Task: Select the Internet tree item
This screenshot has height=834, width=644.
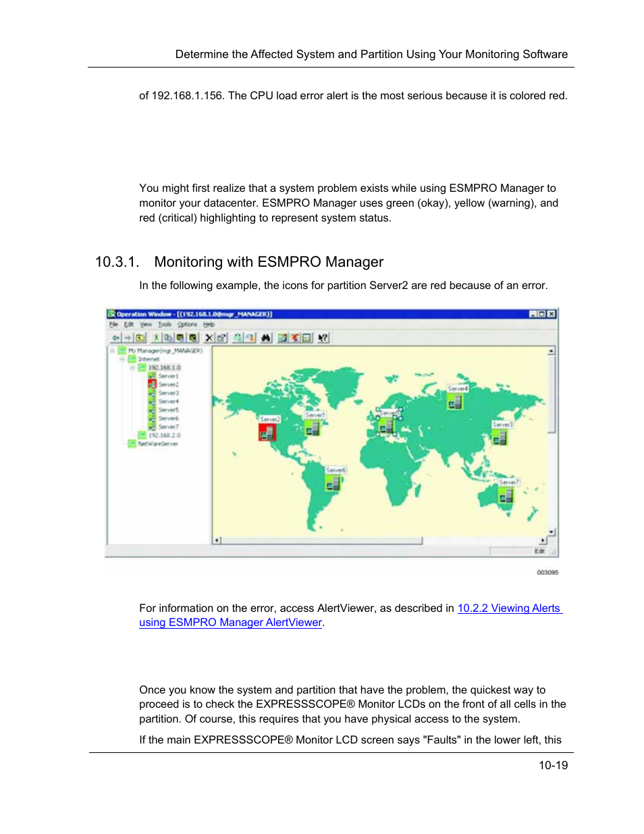Action: (x=149, y=359)
